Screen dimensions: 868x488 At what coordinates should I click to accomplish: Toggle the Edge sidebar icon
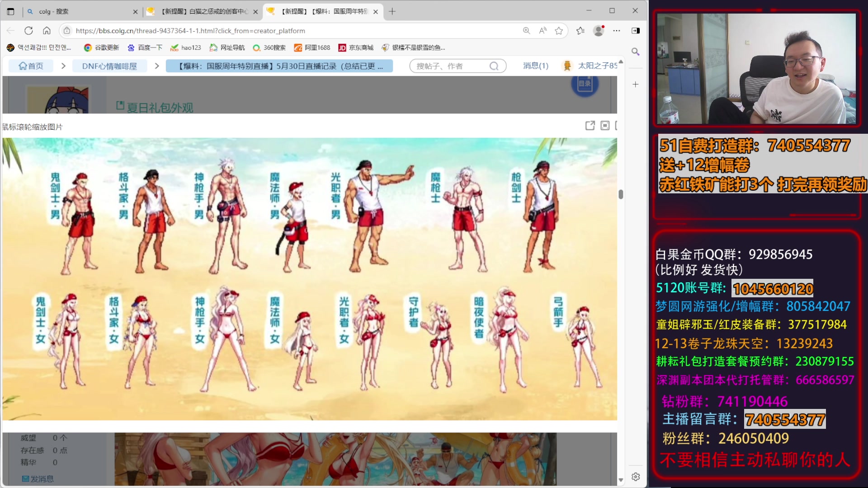tap(636, 31)
